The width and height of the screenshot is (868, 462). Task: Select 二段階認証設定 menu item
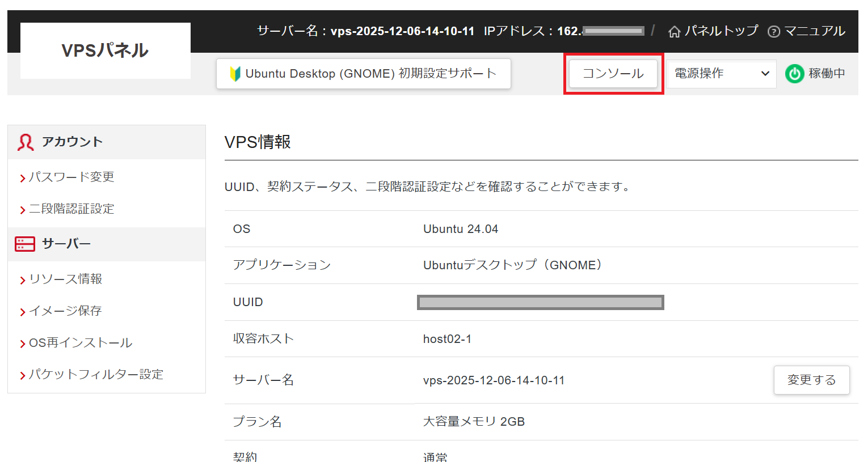[x=71, y=209]
